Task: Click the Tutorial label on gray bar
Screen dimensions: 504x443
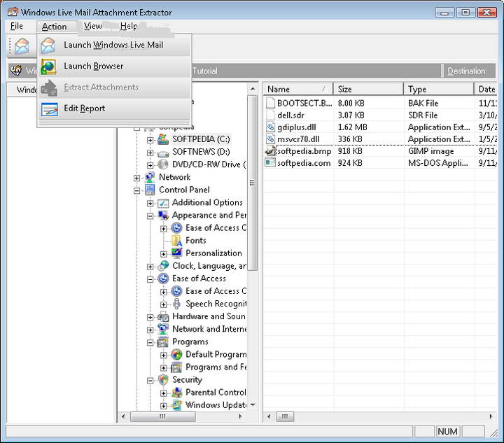Action: [205, 71]
